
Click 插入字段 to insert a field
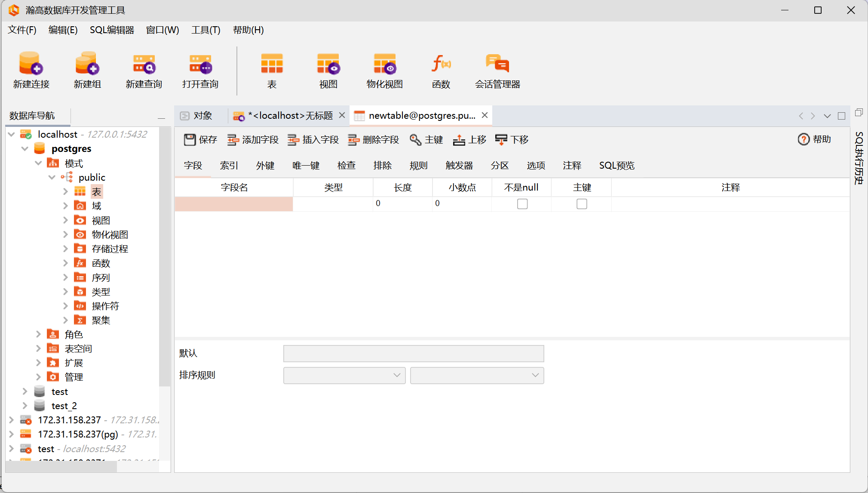313,140
